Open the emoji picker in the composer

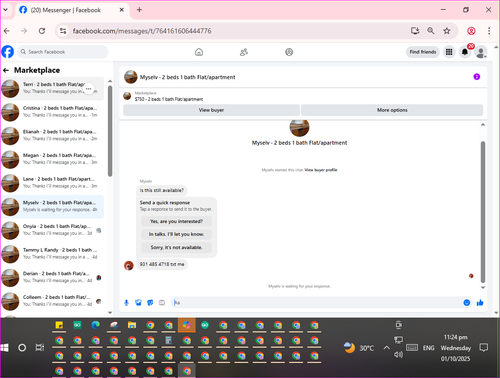(467, 303)
